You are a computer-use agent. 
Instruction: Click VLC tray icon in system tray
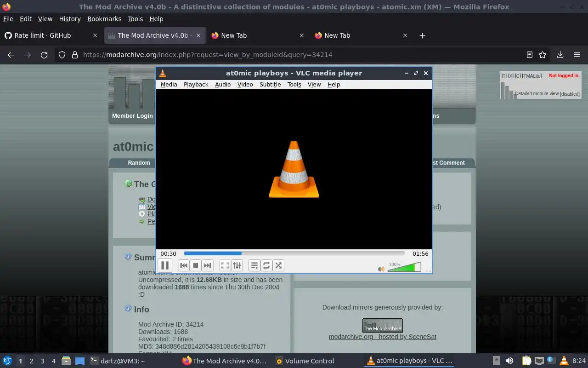(x=564, y=361)
